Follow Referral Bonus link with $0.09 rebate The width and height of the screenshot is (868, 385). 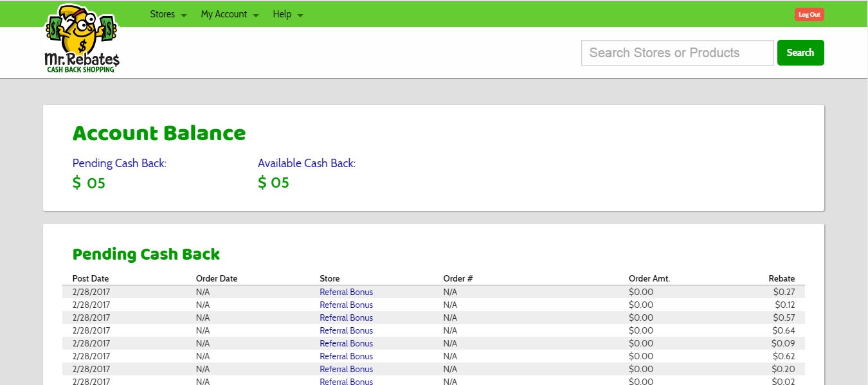tap(346, 343)
